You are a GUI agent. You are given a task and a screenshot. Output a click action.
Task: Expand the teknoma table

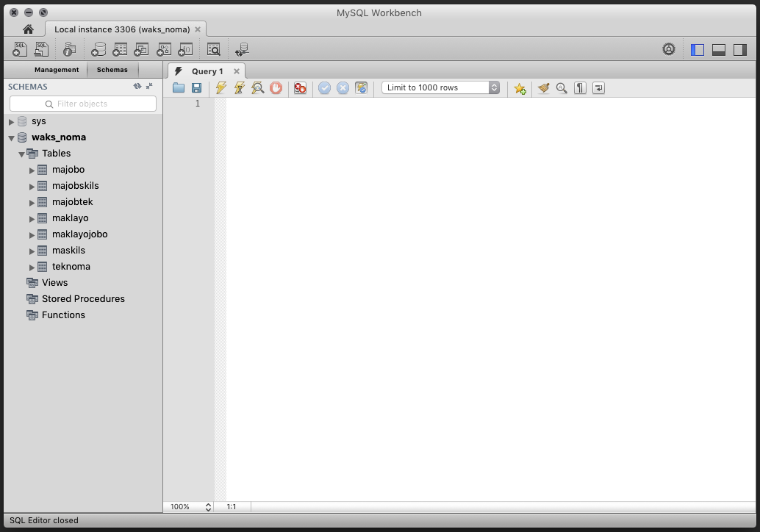(x=32, y=267)
